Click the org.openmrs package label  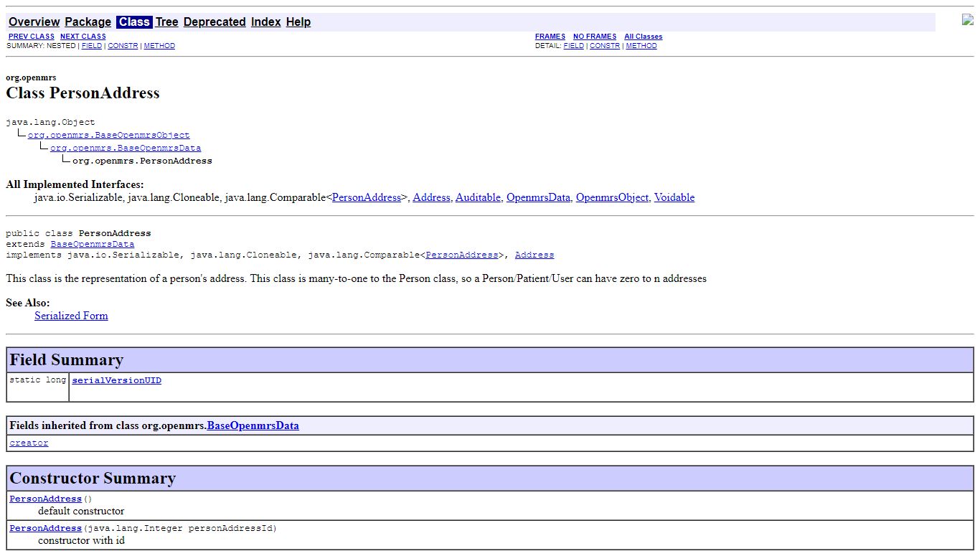point(31,77)
